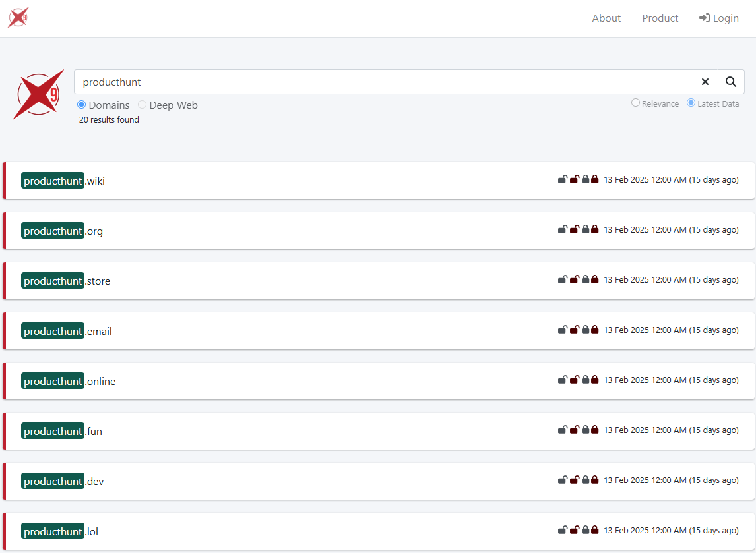This screenshot has height=553, width=756.
Task: Sort results by Relevance
Action: [x=635, y=103]
